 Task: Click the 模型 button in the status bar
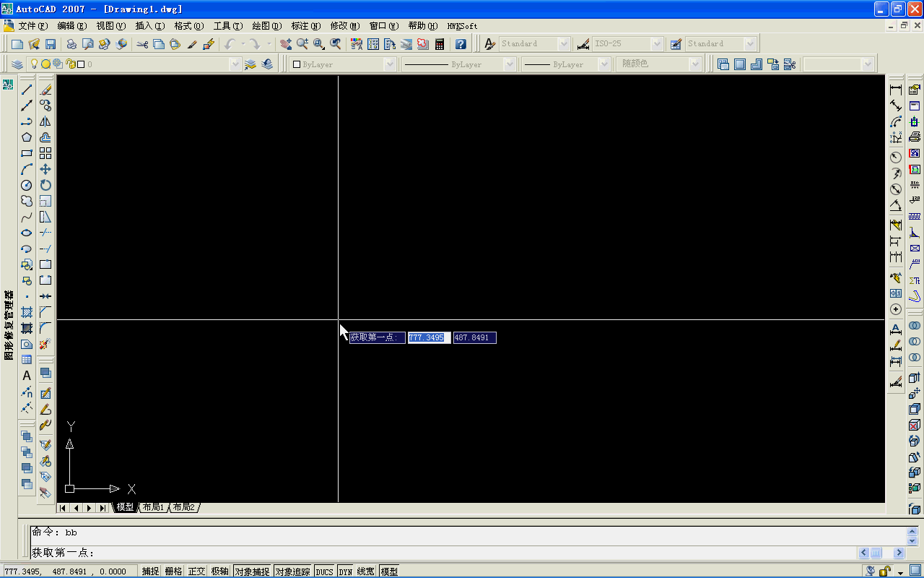tap(389, 571)
